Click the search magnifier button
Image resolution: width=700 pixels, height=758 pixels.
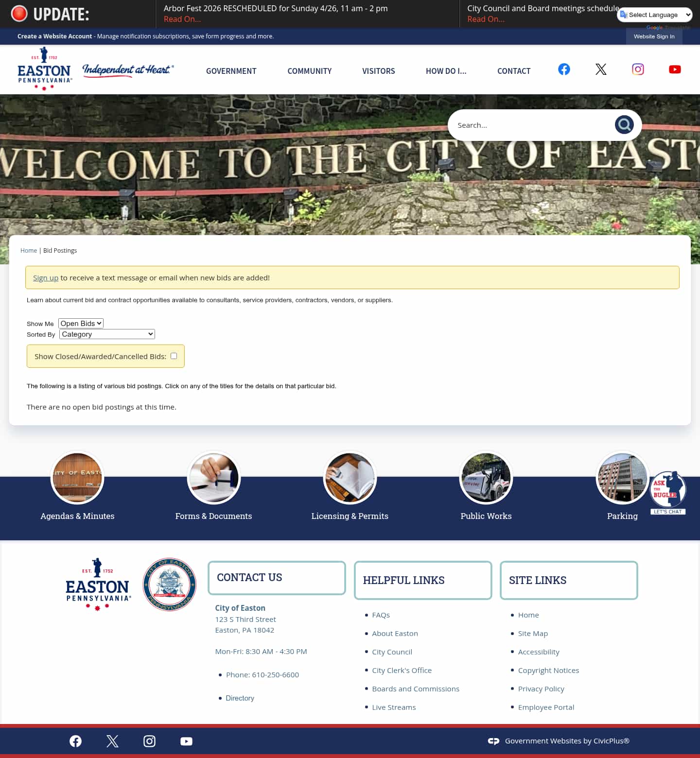point(624,124)
